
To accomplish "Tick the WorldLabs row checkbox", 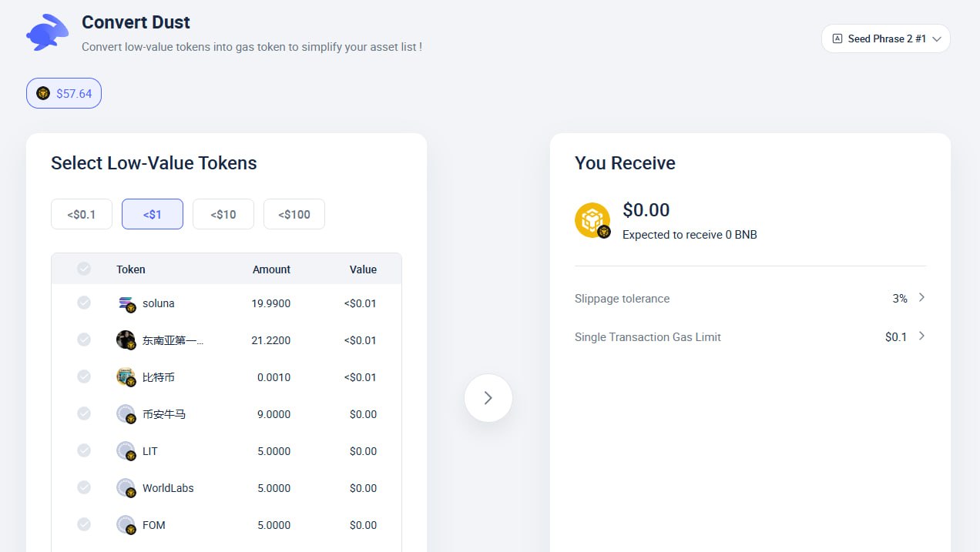I will click(x=84, y=487).
